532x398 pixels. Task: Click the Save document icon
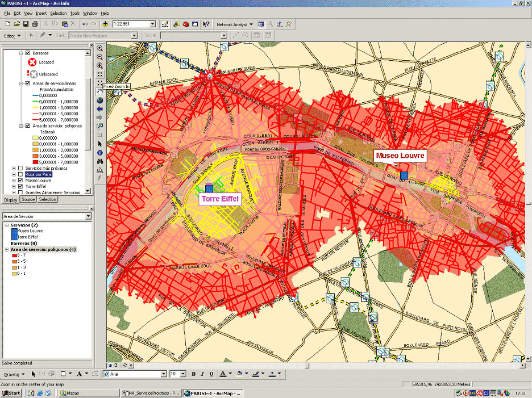(x=26, y=24)
